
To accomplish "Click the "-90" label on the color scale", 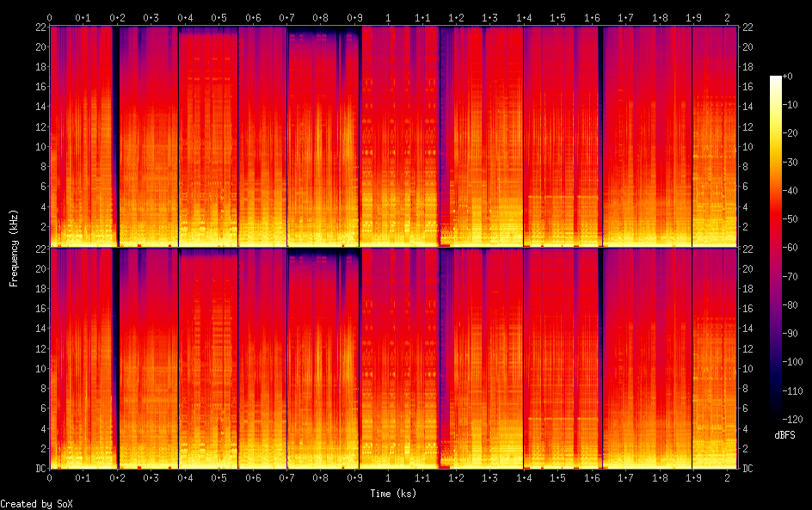I will click(790, 334).
